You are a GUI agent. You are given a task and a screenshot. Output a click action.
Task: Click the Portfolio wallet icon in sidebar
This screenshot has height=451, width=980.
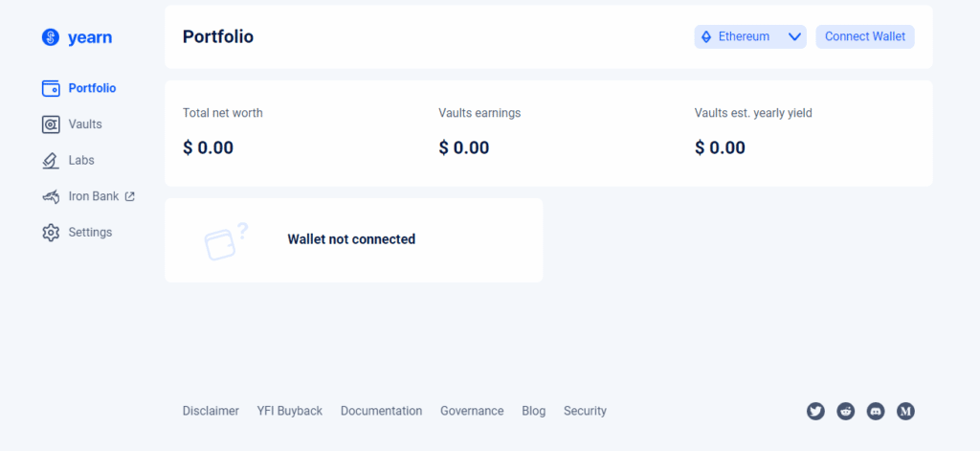pos(51,88)
